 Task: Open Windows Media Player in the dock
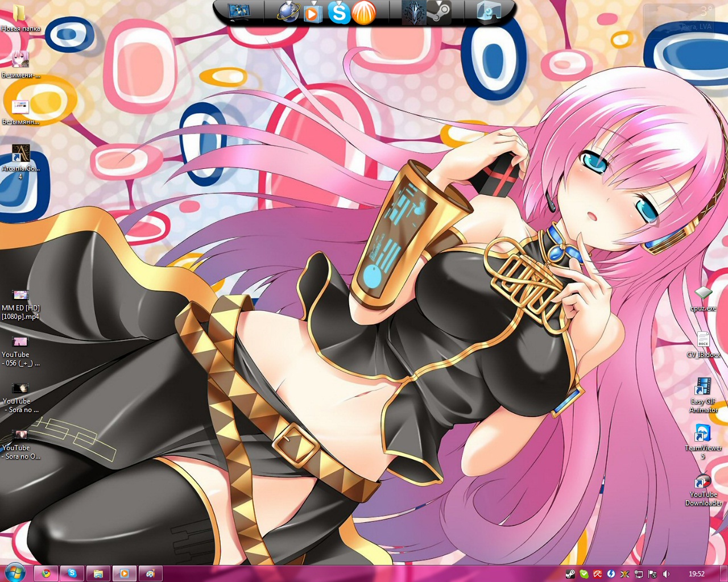point(312,13)
